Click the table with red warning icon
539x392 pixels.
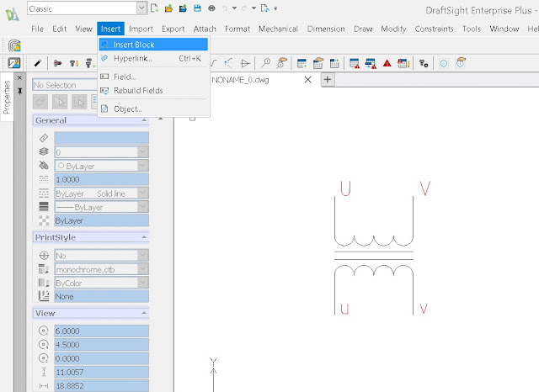tap(354, 63)
